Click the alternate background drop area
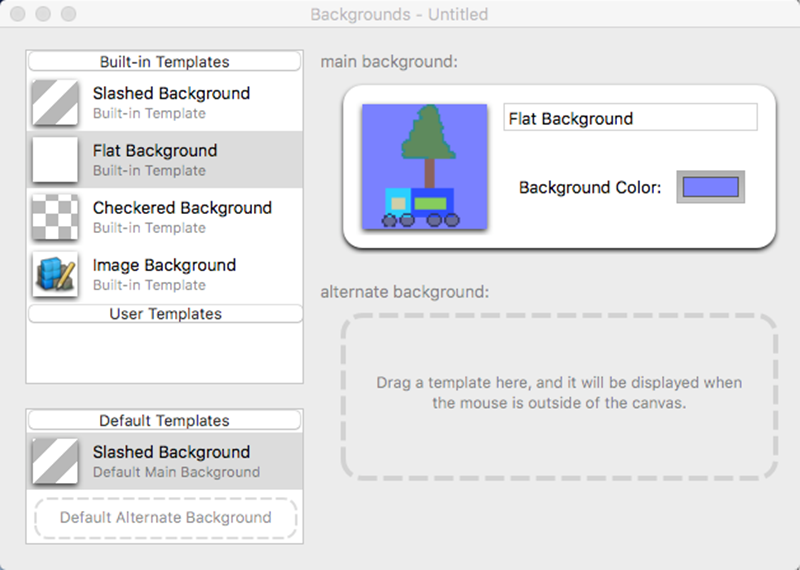Screen dimensions: 800x570 (x=559, y=396)
